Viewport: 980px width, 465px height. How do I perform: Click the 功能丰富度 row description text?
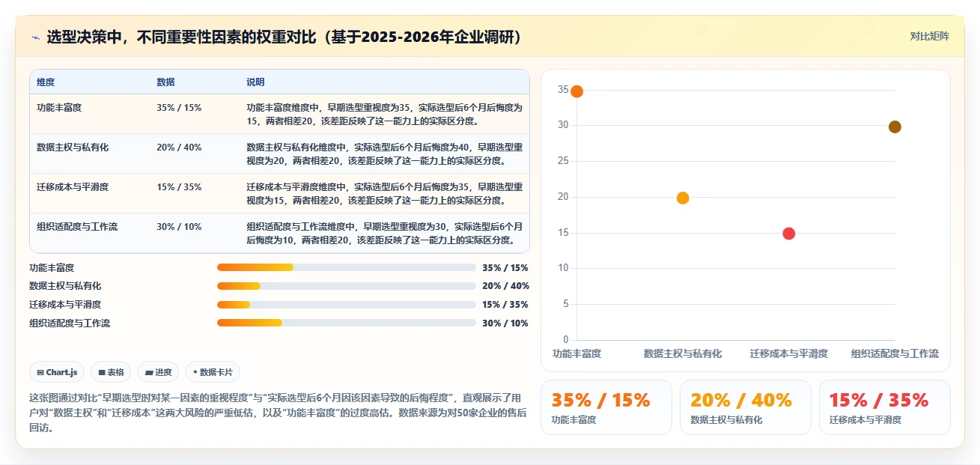coord(384,114)
